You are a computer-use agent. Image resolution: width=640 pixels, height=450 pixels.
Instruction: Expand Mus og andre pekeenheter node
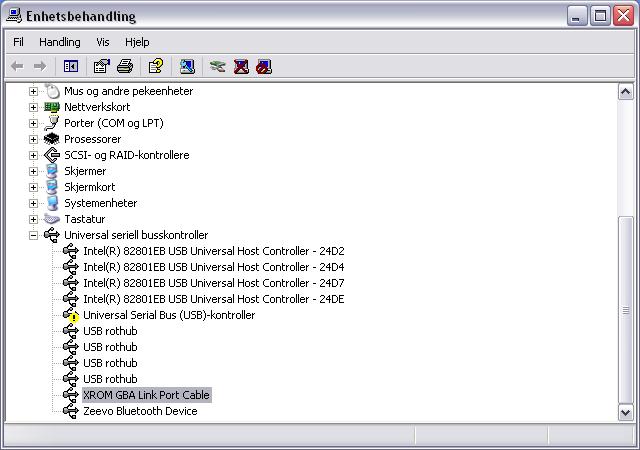[33, 91]
